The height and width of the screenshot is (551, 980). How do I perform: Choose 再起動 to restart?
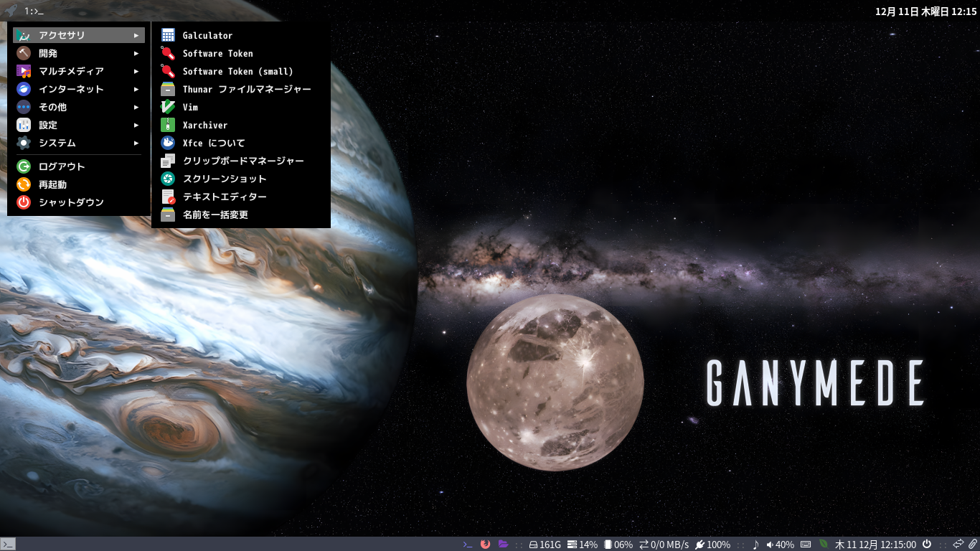point(79,184)
